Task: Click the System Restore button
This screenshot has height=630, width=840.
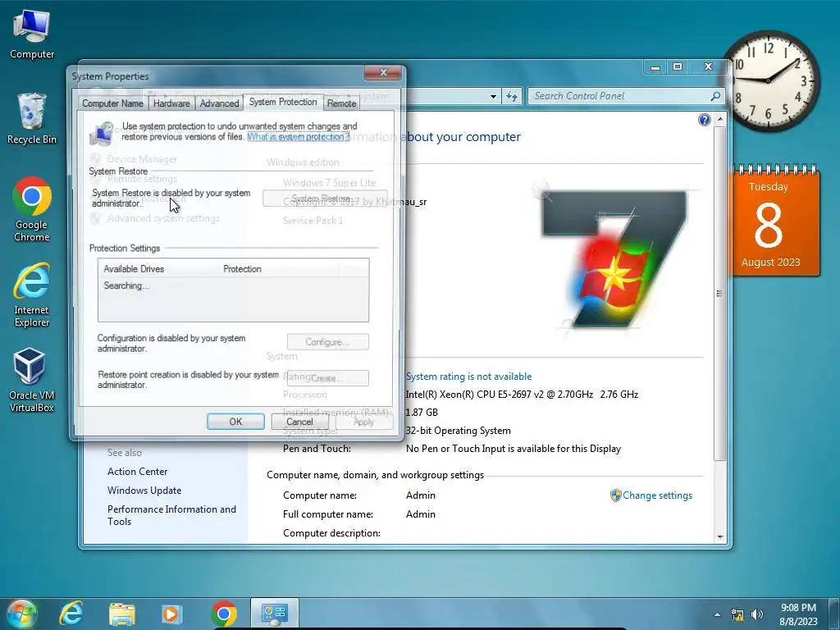Action: tap(325, 199)
